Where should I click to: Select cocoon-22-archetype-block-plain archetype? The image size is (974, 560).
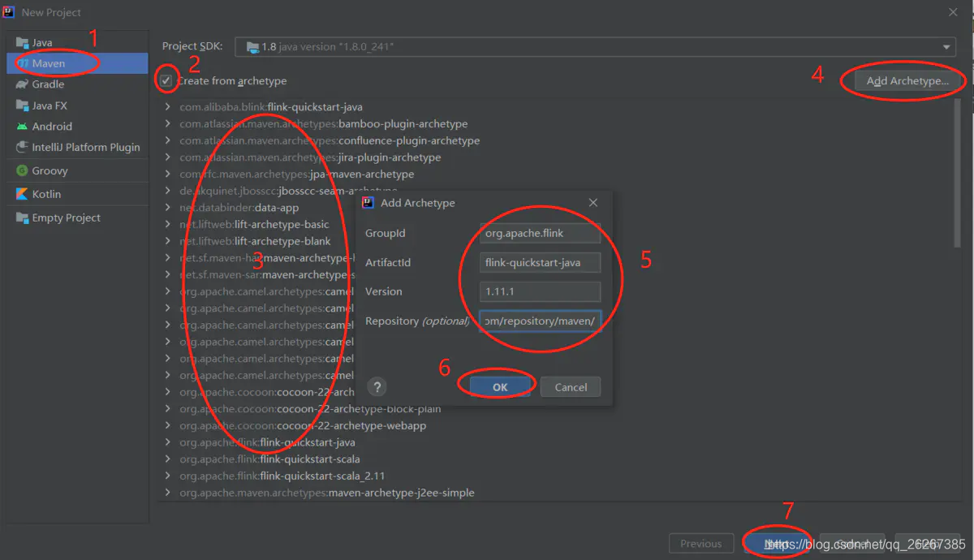pos(310,409)
